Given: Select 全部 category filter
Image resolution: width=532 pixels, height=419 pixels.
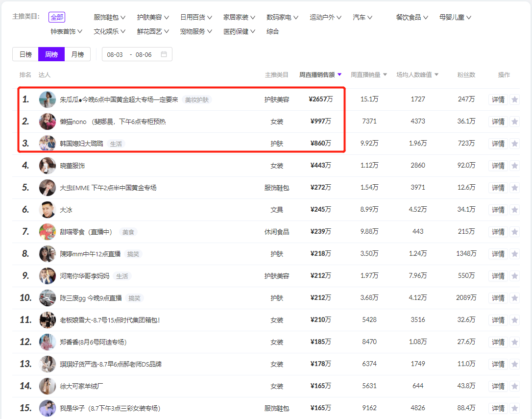Looking at the screenshot, I should click(x=57, y=17).
